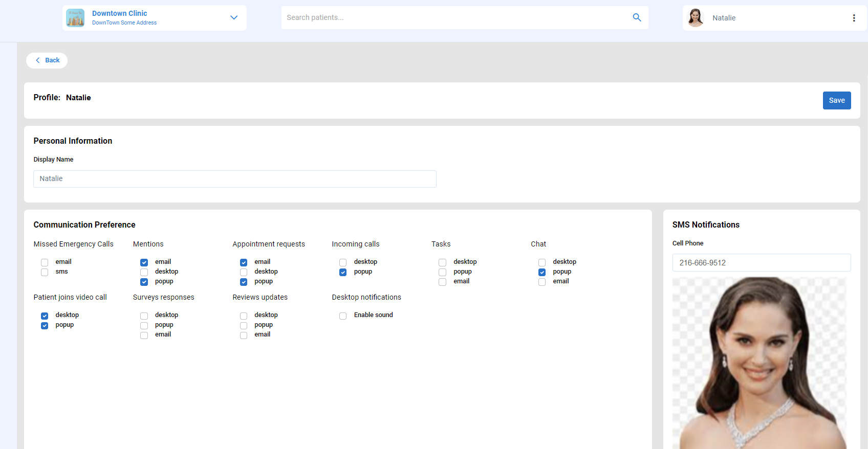Enable email for Missed Emergency Calls
The image size is (868, 449).
click(45, 262)
